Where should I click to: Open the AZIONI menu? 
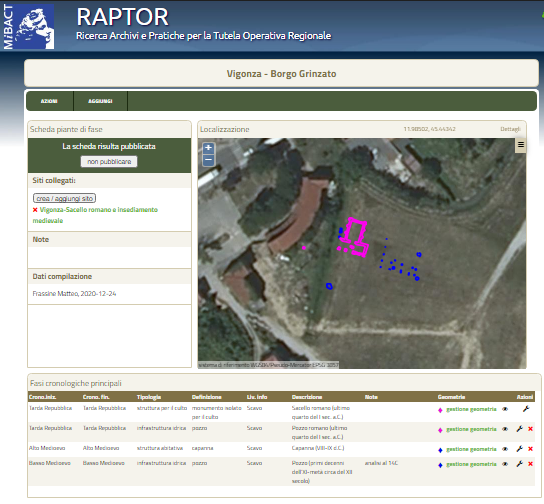coord(49,101)
